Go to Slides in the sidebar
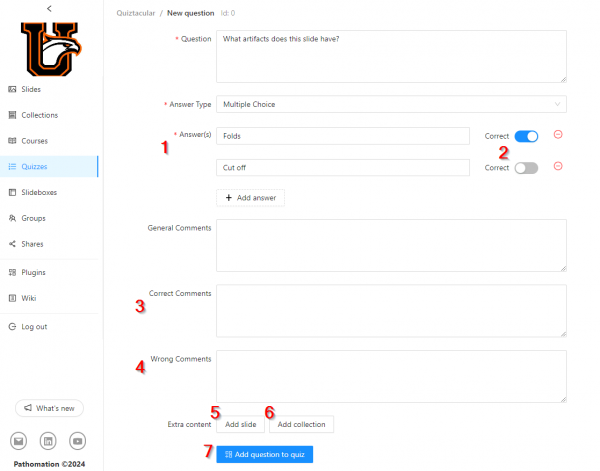 click(31, 89)
